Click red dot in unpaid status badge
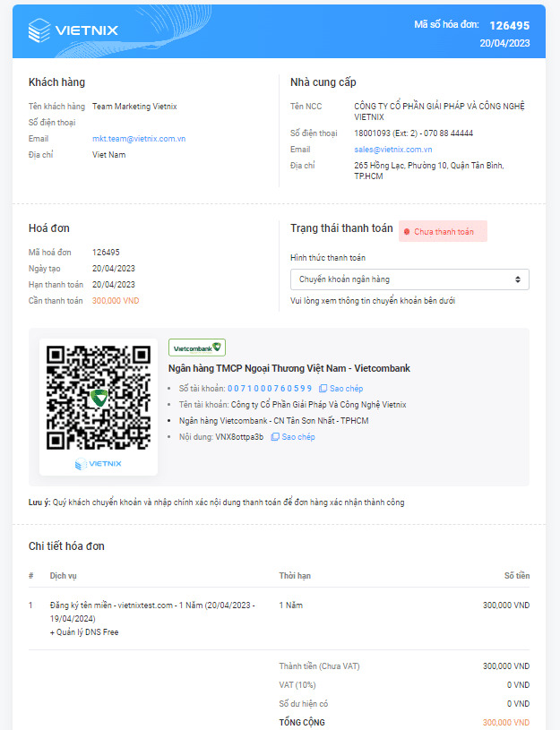The image size is (560, 730). click(x=407, y=232)
